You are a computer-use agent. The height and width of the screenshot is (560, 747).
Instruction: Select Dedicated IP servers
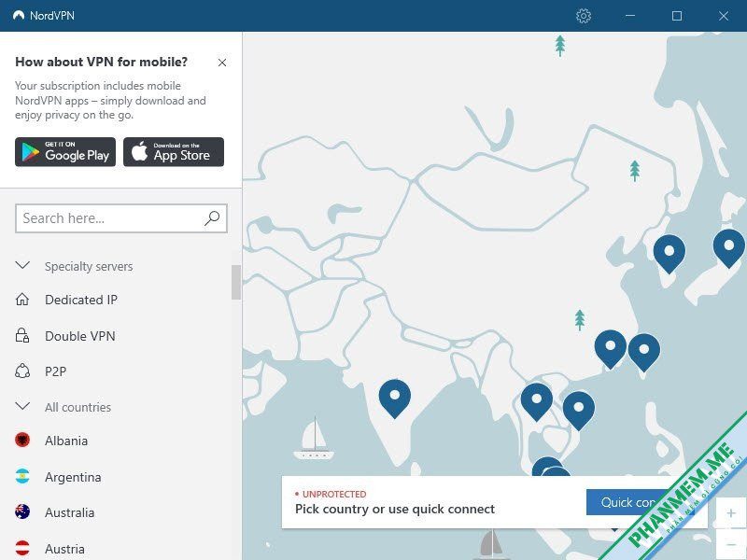[x=81, y=300]
